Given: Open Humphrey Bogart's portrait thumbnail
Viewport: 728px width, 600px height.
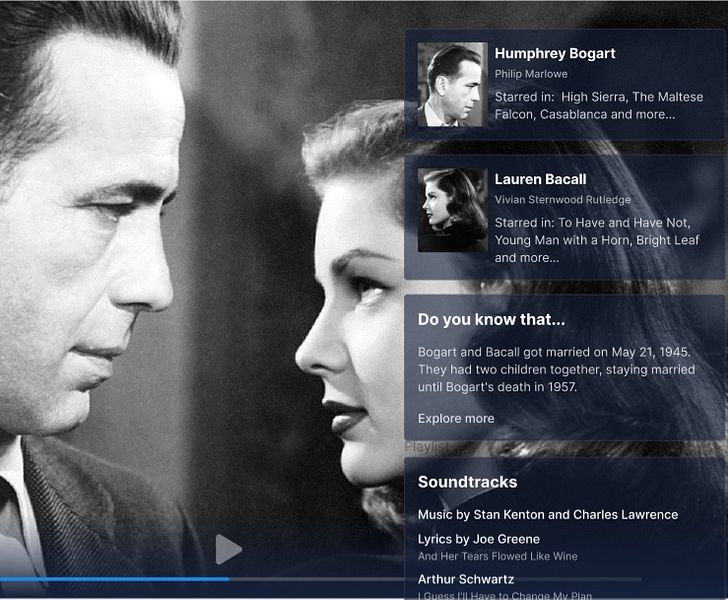Looking at the screenshot, I should tap(453, 85).
